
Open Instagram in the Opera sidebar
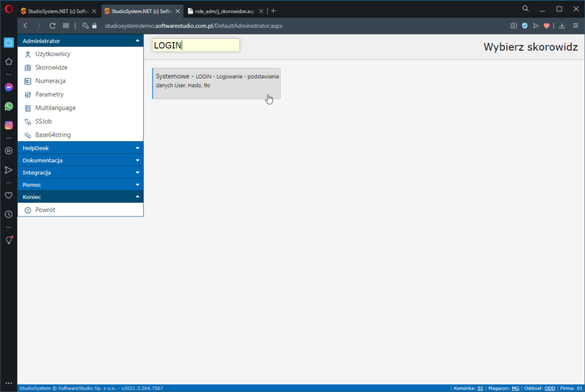(8, 125)
